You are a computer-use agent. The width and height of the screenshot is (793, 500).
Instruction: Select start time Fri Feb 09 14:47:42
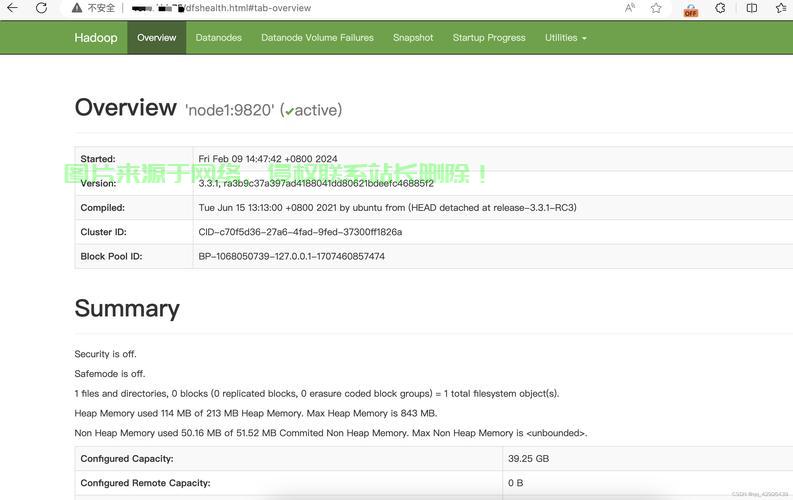tap(268, 159)
